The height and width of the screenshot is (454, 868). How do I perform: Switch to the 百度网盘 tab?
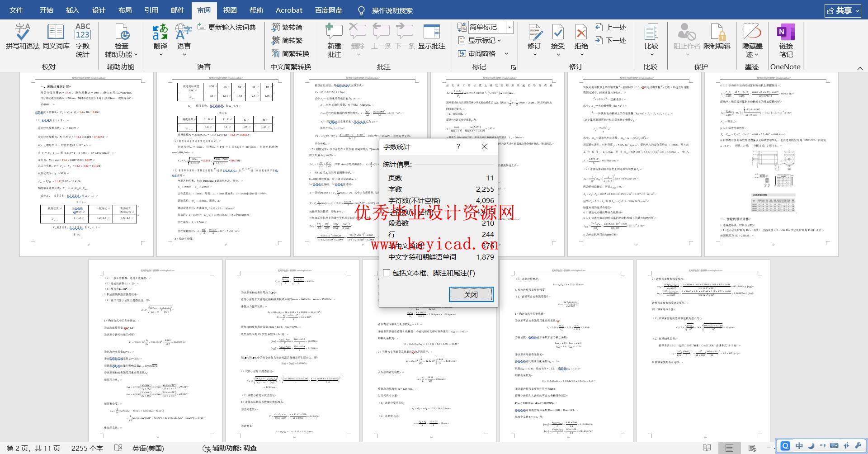tap(328, 10)
